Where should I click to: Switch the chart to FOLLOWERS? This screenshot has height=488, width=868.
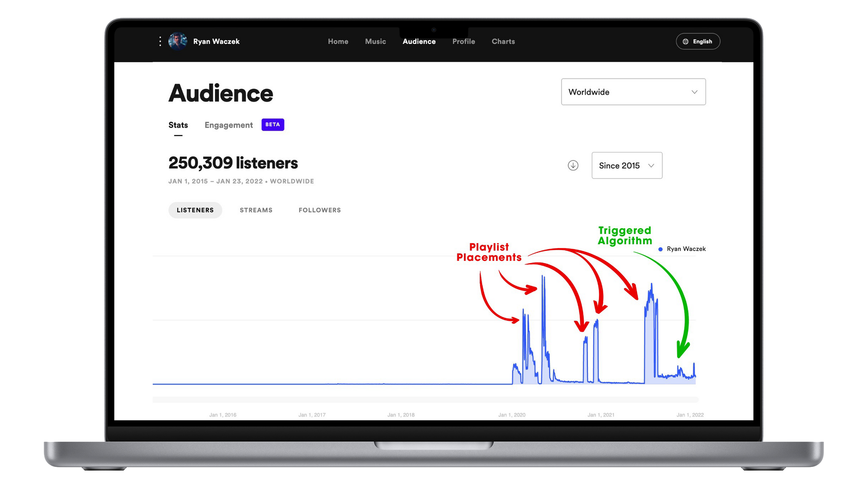coord(319,210)
